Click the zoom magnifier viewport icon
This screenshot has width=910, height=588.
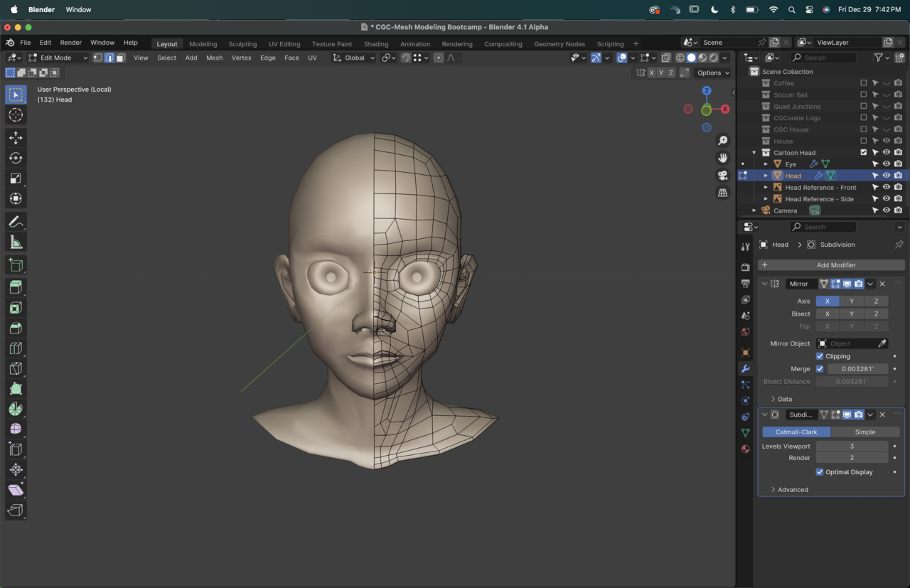click(722, 141)
